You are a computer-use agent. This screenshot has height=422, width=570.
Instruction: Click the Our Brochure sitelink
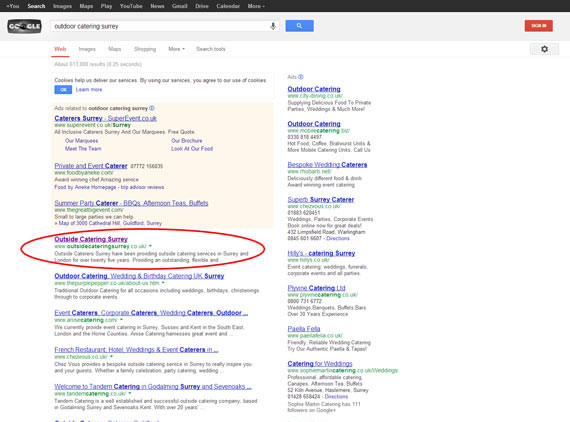click(186, 141)
